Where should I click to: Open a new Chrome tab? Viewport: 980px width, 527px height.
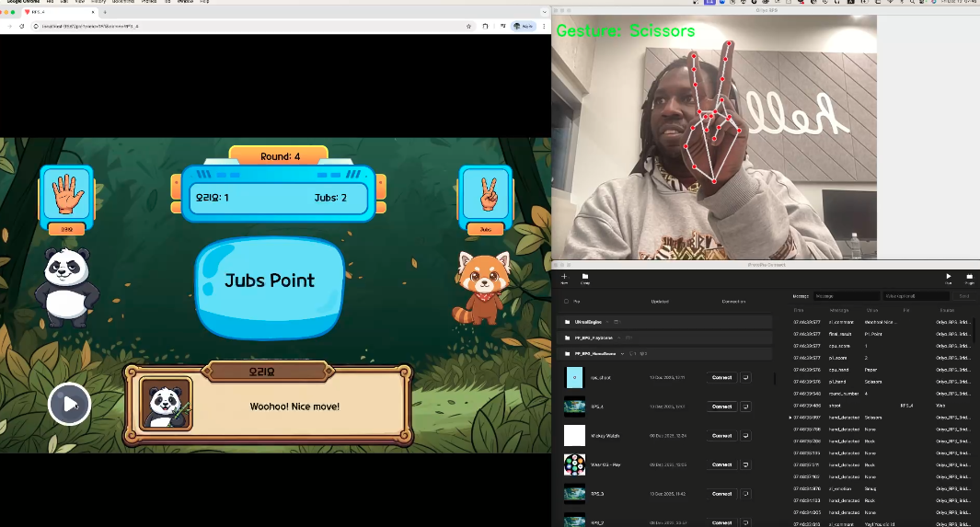coord(104,12)
